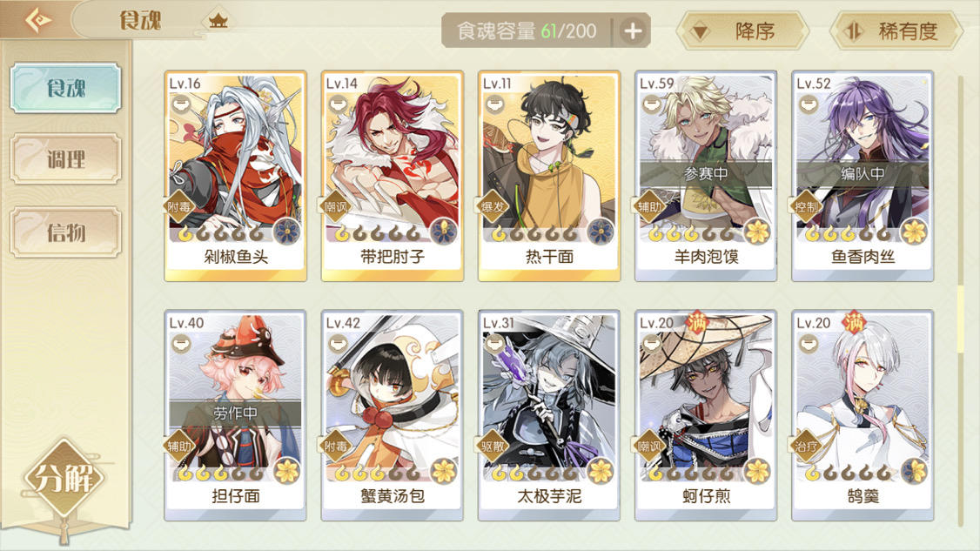Toggle the round selector on 蟹黄汤包 card

point(338,343)
